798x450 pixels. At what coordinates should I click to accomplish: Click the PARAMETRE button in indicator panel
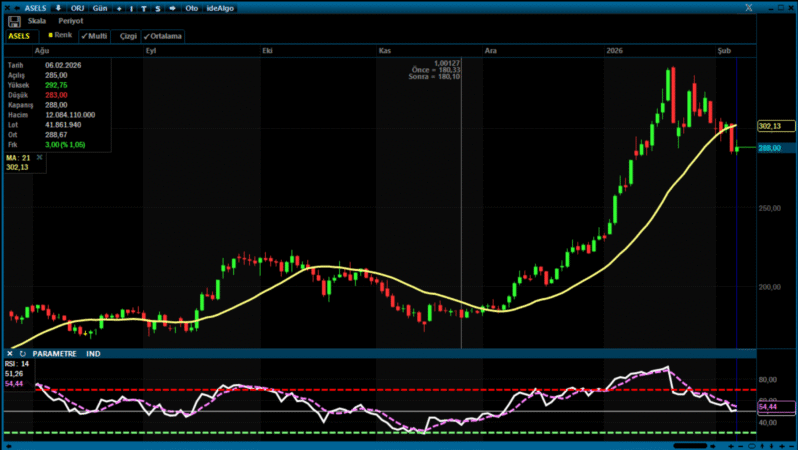pyautogui.click(x=54, y=353)
